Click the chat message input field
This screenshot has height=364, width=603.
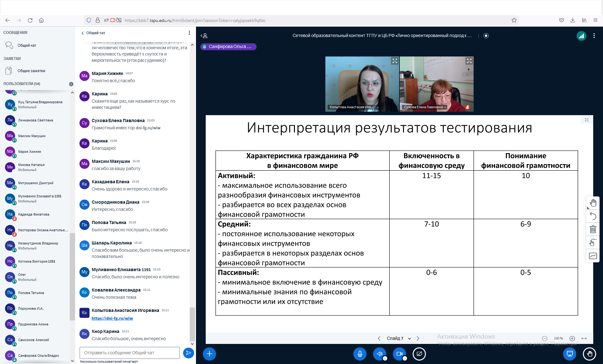pos(130,353)
